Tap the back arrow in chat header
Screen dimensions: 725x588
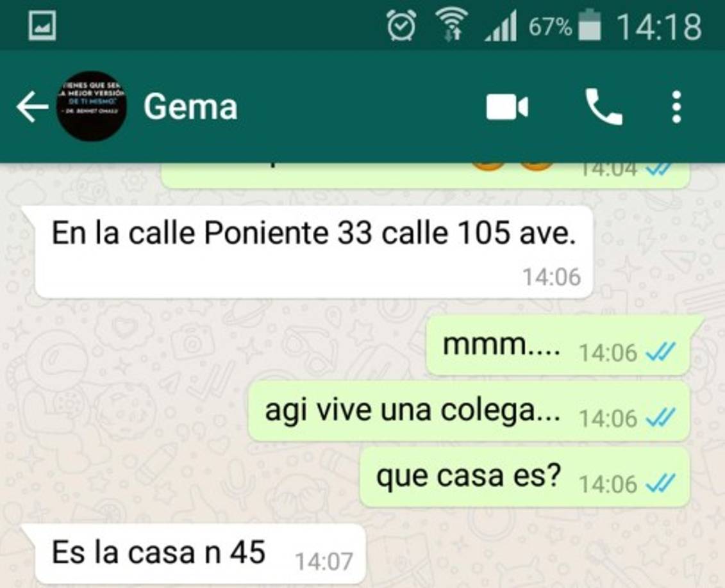click(32, 106)
